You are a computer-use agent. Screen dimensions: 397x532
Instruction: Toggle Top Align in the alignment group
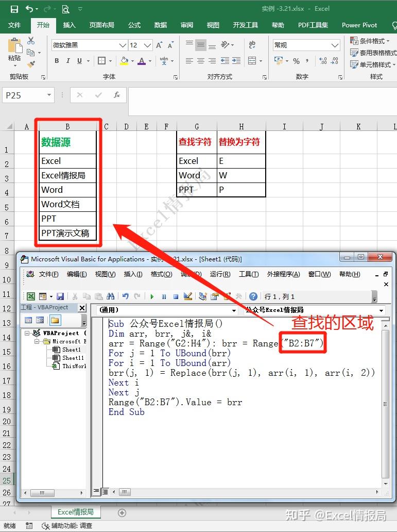(189, 44)
